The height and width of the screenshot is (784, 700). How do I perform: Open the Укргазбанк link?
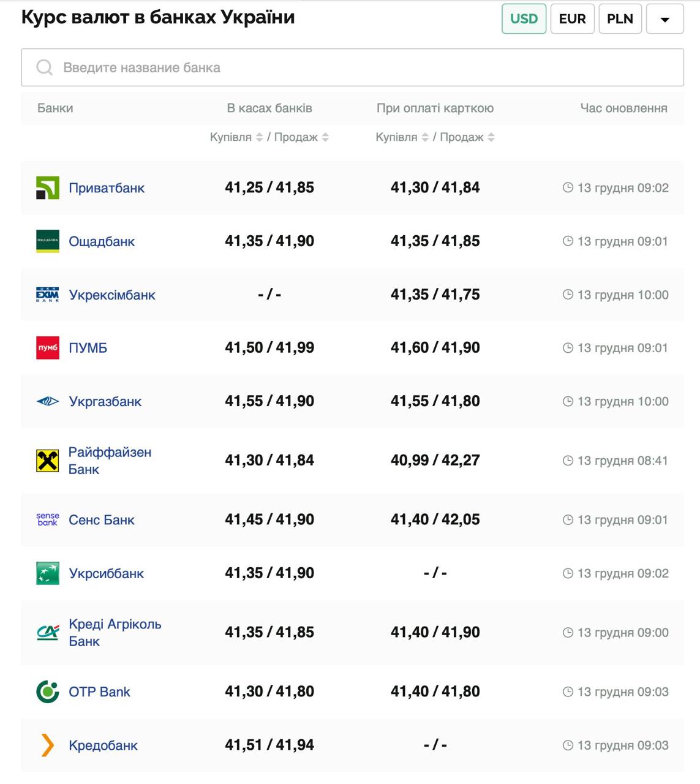pos(105,402)
